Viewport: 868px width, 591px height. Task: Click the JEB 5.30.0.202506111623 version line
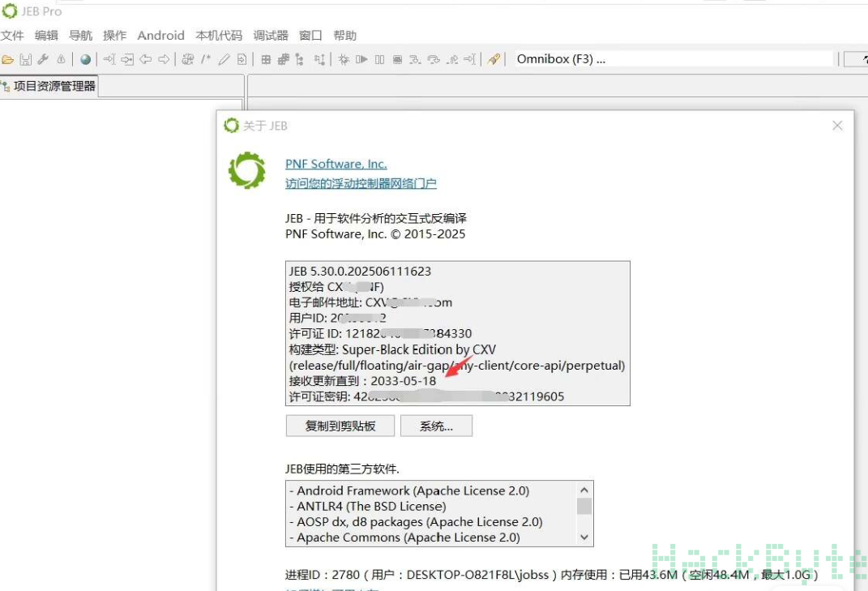(x=360, y=272)
